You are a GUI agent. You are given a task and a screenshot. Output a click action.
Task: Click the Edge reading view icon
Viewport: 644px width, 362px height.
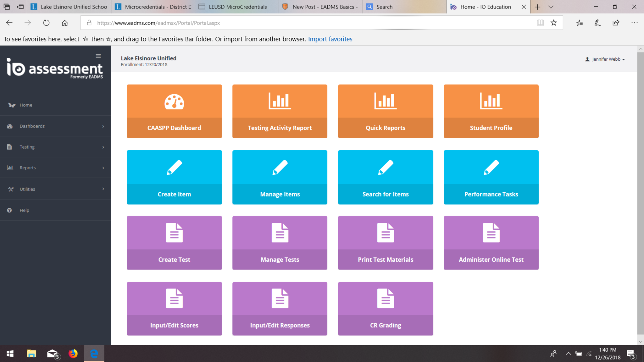[540, 23]
